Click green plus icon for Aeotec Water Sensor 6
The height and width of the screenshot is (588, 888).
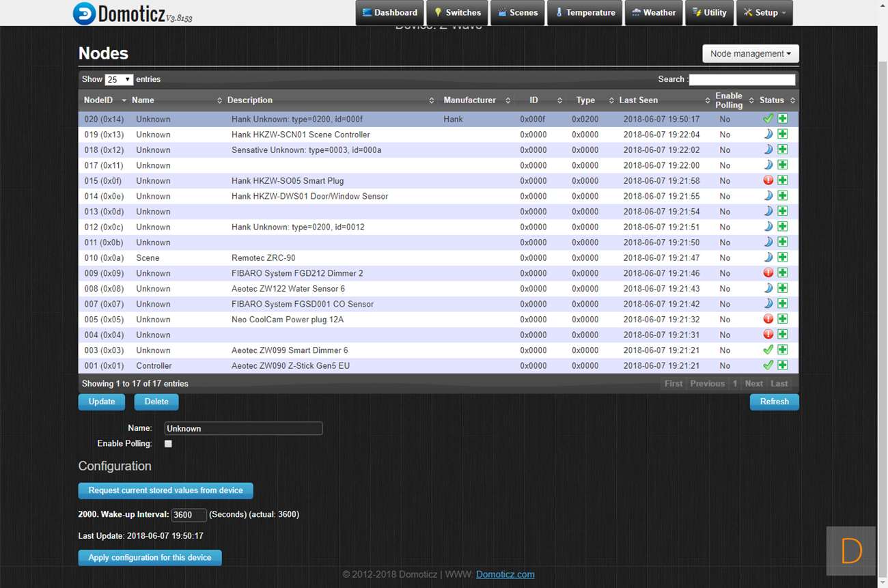point(783,288)
